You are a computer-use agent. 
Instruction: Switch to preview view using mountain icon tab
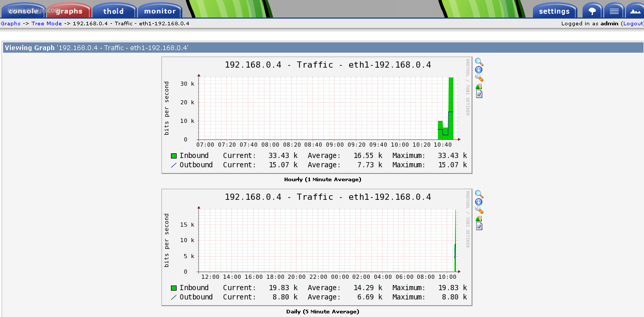point(635,11)
